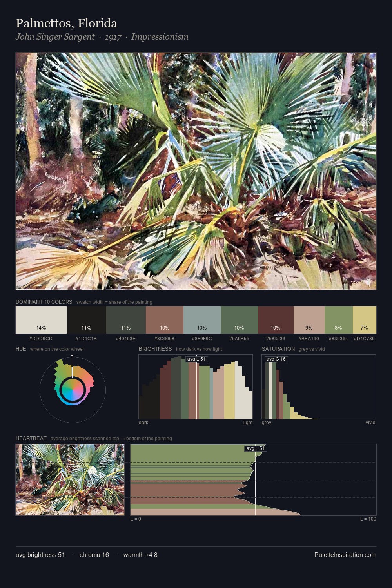Screen dimensions: 392x588
Task: Click the grey vs vivid caption
Action: click(312, 349)
